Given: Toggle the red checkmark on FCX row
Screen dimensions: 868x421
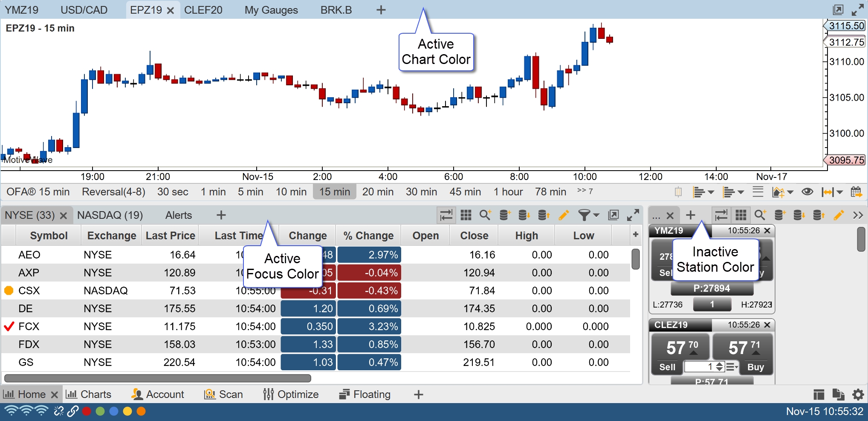Looking at the screenshot, I should pyautogui.click(x=9, y=326).
